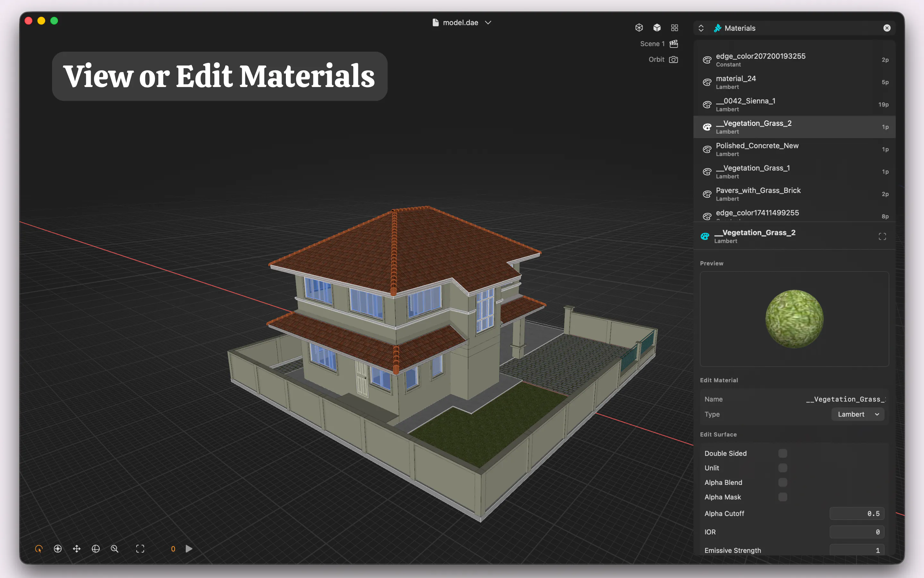
Task: Open the four-square grid layout icon
Action: pos(674,28)
